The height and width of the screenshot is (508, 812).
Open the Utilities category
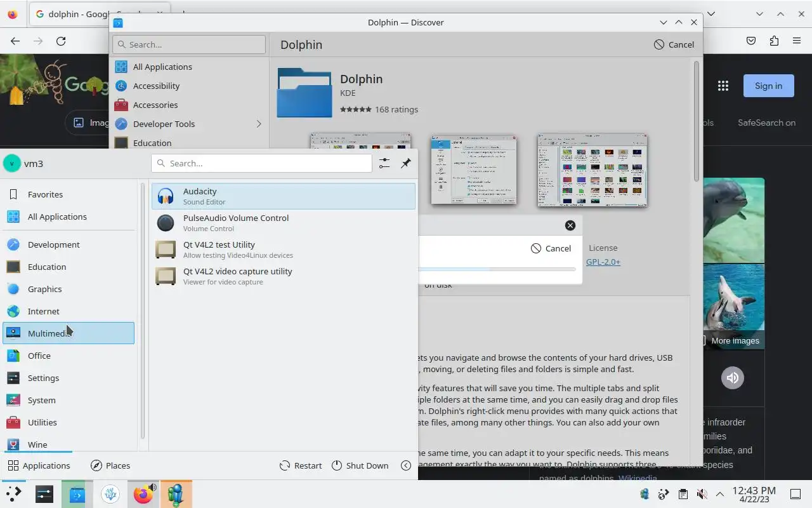pyautogui.click(x=69, y=422)
